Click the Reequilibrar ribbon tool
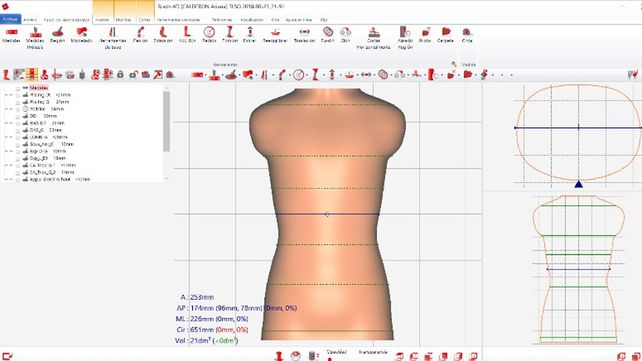Viewport: 642px width, 361px height. (275, 35)
